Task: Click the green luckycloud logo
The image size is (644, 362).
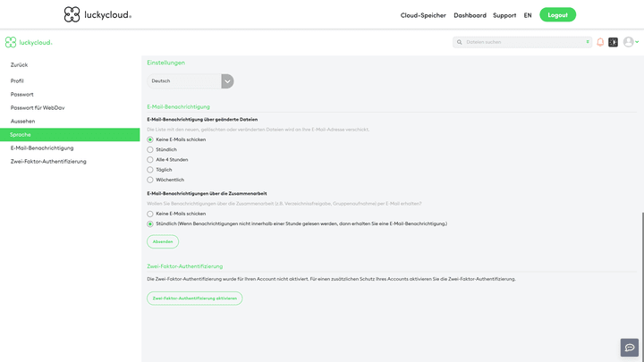Action: tap(29, 42)
